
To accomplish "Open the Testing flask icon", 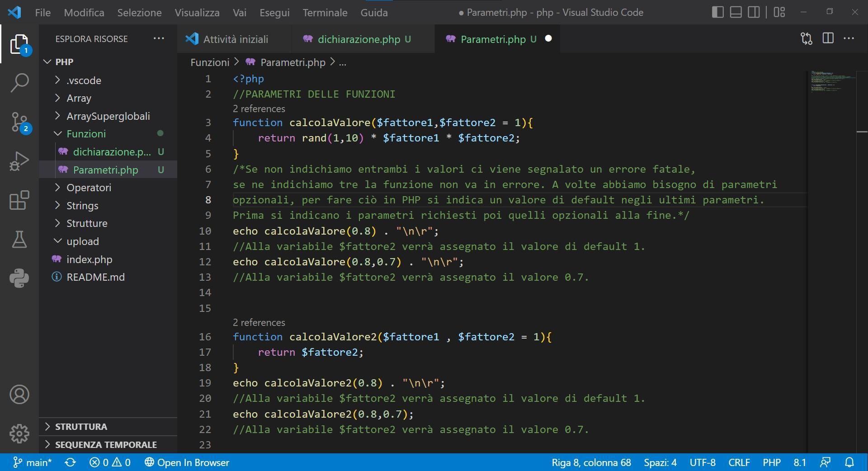I will pos(19,239).
